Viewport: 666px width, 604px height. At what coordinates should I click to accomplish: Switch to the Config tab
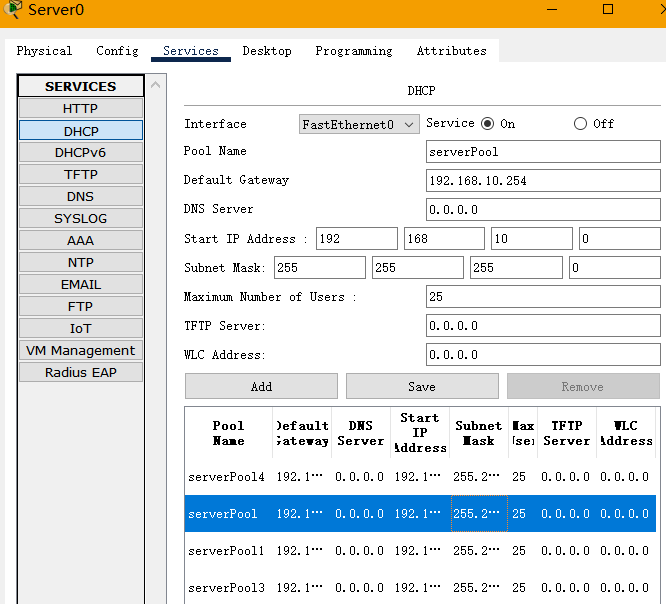(x=117, y=51)
